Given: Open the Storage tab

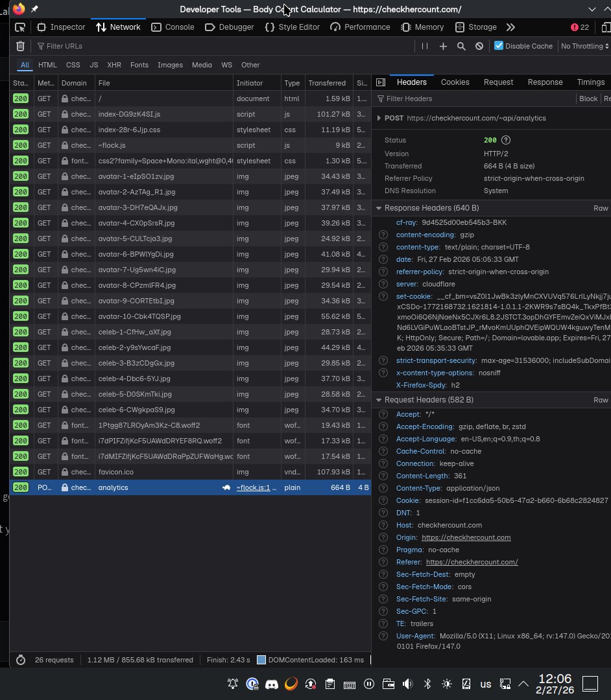Looking at the screenshot, I should pos(475,27).
